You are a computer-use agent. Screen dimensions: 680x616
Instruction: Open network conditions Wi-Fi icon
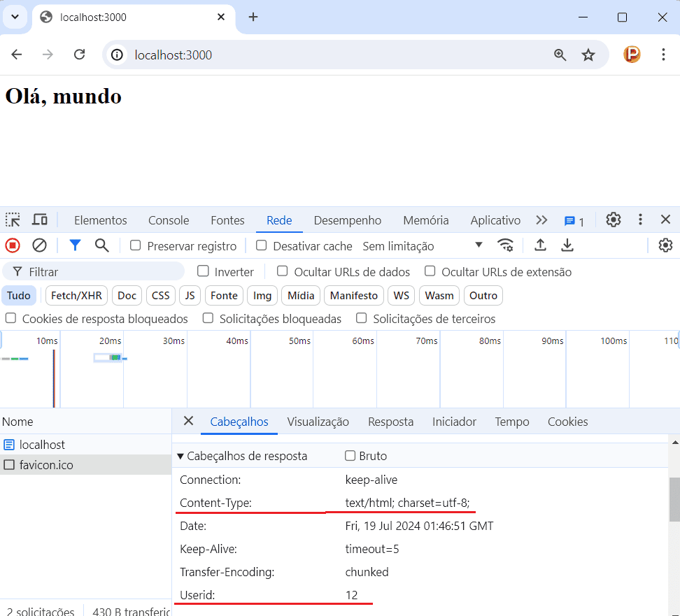pos(505,245)
